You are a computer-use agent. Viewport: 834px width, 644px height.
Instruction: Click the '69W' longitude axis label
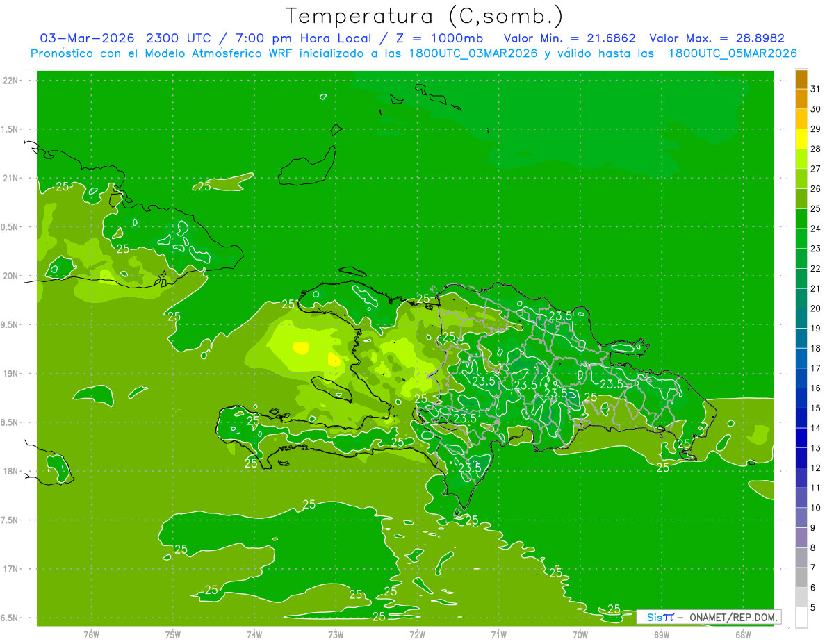pos(661,634)
